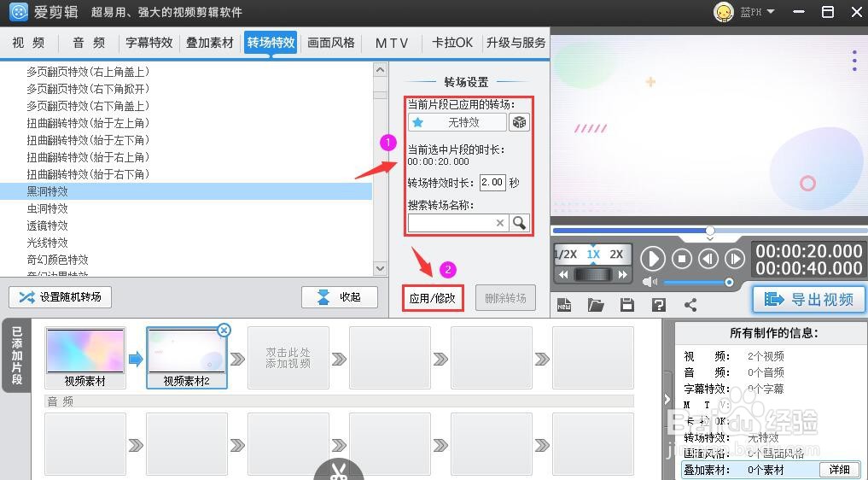
Task: Click the 爱剪辑 app logo
Action: pyautogui.click(x=18, y=12)
